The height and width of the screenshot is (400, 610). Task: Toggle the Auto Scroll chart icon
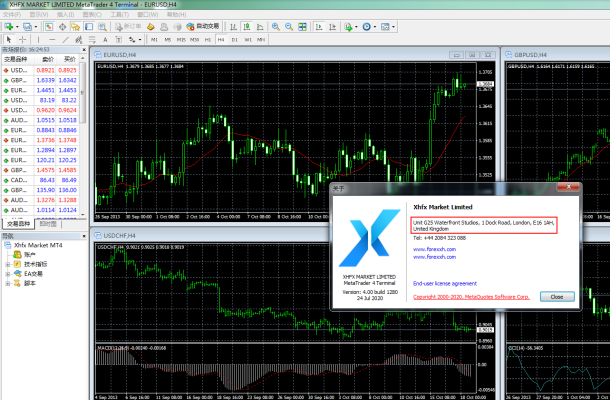pos(319,27)
